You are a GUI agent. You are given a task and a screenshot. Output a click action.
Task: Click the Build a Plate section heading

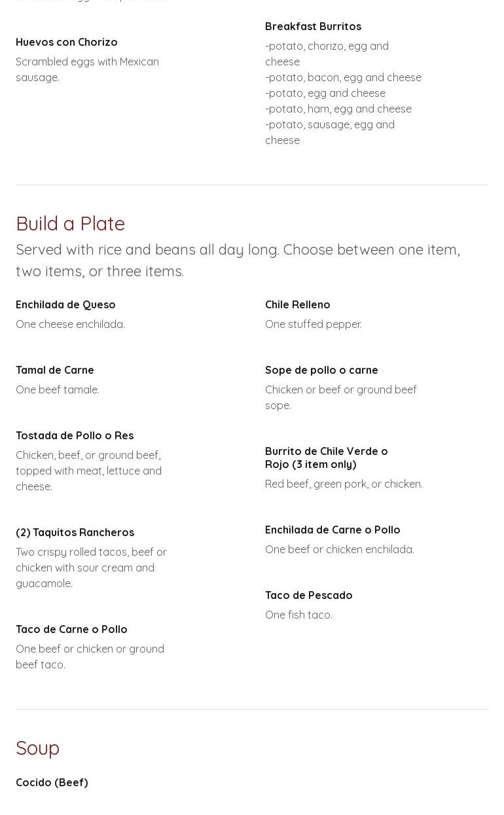pyautogui.click(x=70, y=223)
